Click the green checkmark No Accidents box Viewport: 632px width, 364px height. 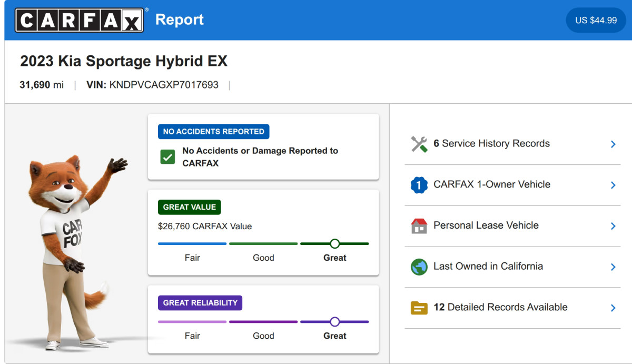coord(167,157)
